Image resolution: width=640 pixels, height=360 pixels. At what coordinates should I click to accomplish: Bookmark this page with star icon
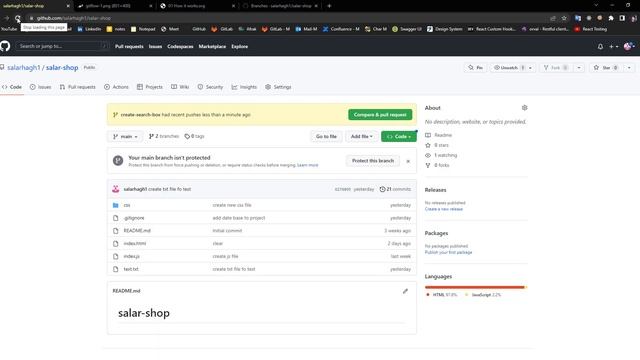click(x=564, y=18)
